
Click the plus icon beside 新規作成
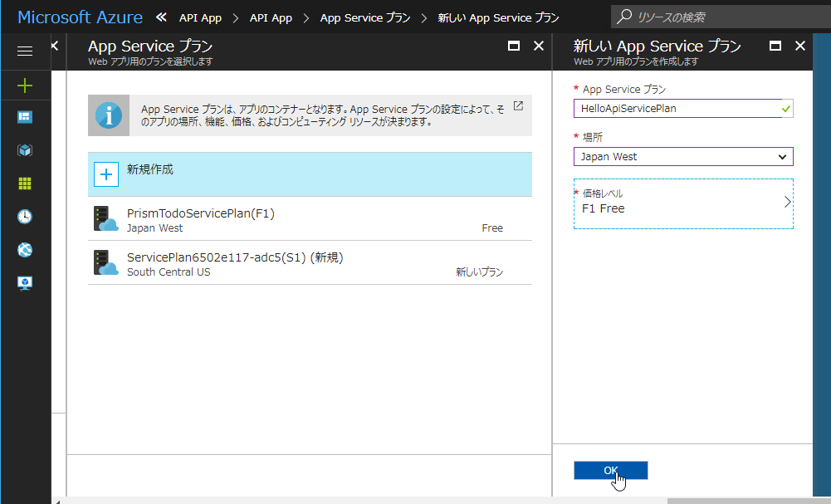(x=106, y=174)
